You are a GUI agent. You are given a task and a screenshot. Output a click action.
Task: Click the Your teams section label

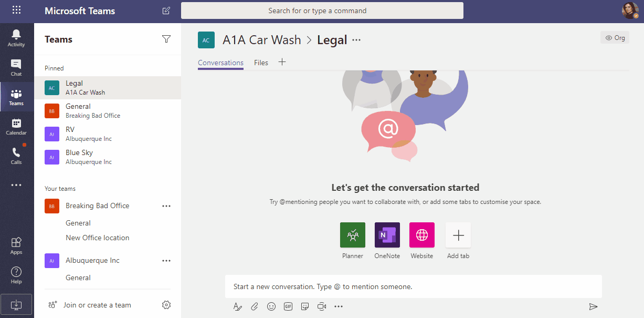click(60, 189)
